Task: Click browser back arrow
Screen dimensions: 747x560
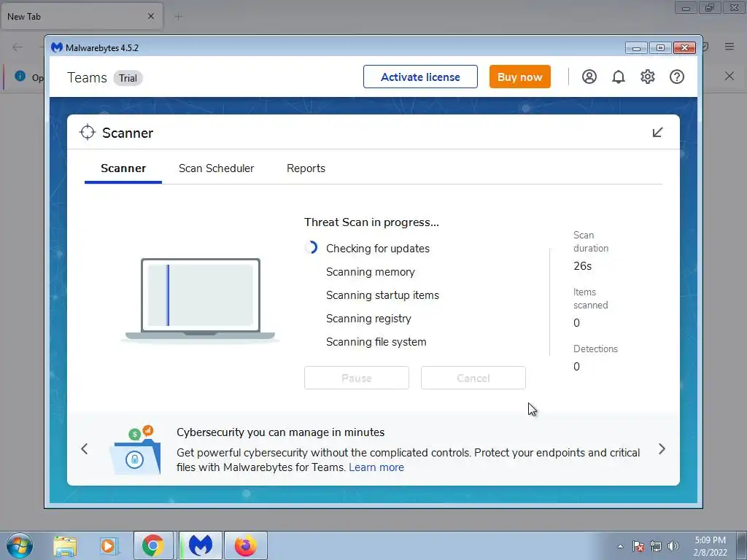Action: point(18,47)
